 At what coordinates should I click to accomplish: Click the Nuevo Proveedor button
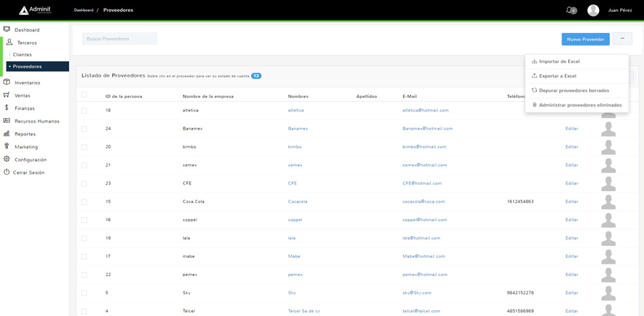(585, 39)
